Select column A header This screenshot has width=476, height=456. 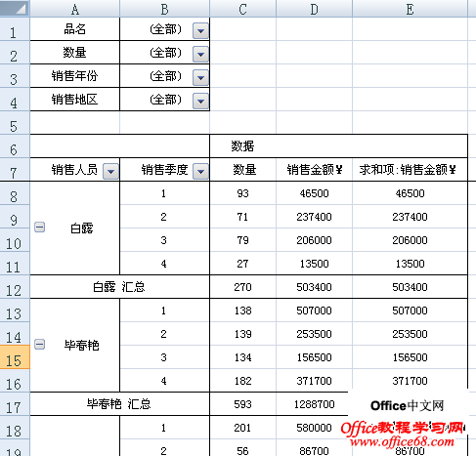click(x=75, y=9)
